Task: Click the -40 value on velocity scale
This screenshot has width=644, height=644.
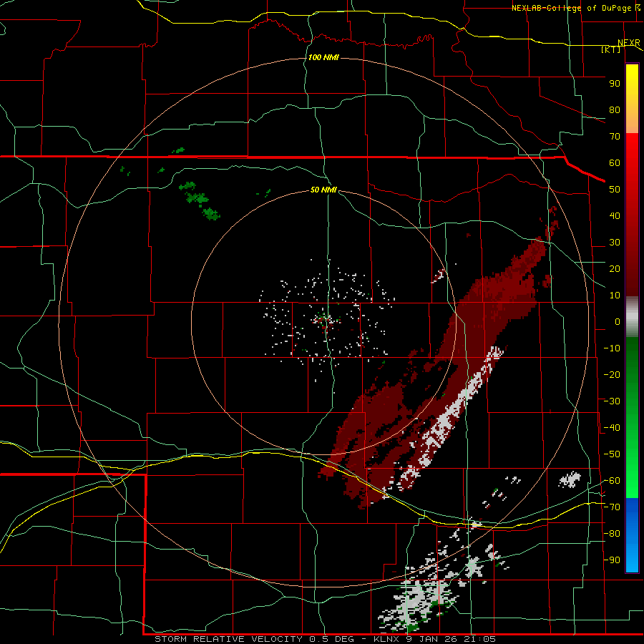Action: tap(612, 428)
